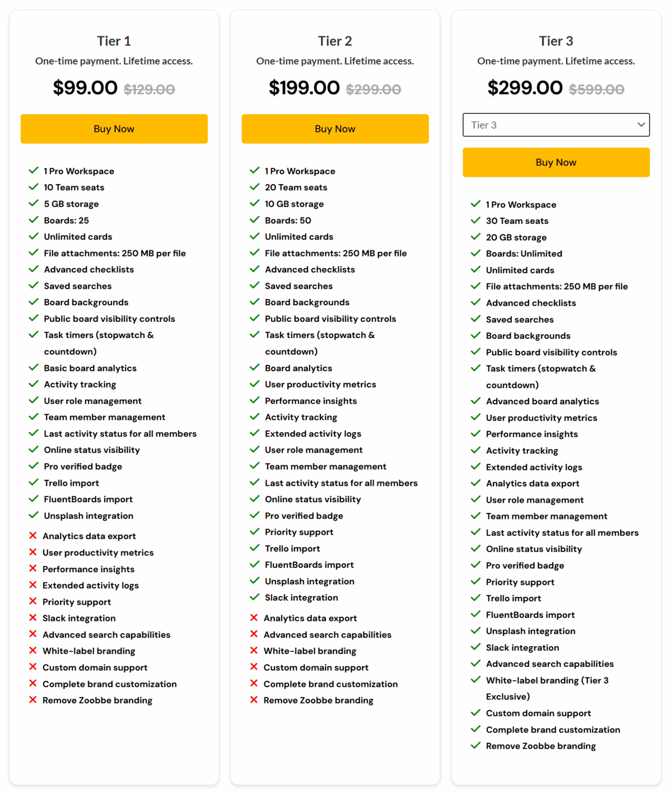This screenshot has height=795, width=672.
Task: Click the Tier 1 heading
Action: [x=114, y=41]
